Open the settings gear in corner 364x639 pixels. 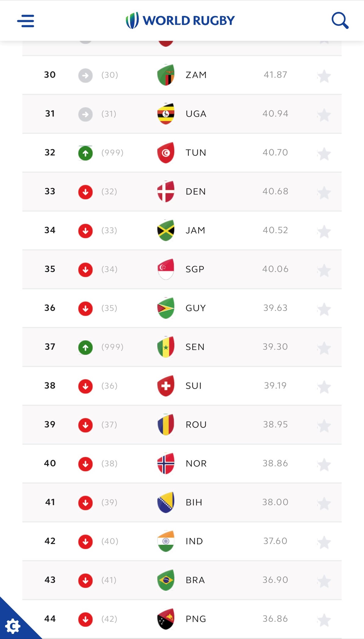tap(13, 626)
